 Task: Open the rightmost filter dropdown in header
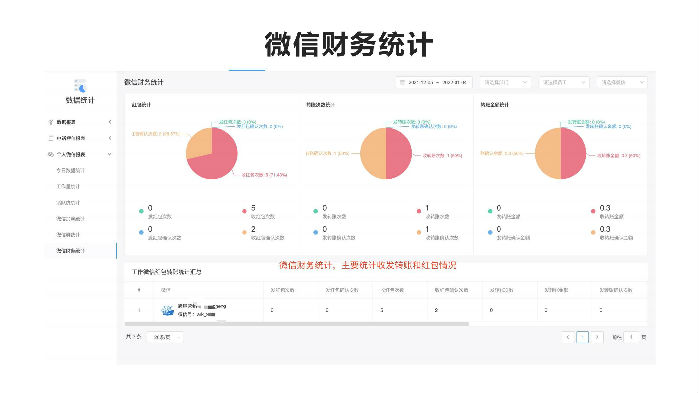click(x=621, y=83)
